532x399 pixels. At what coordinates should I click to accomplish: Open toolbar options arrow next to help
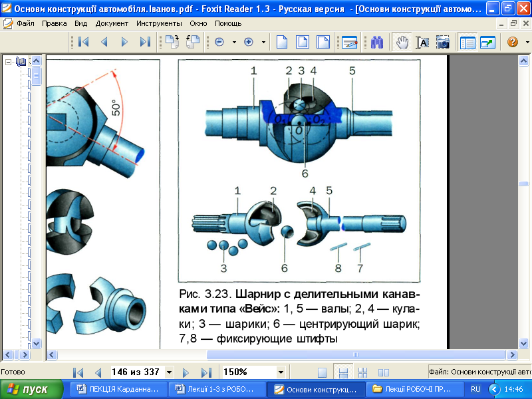click(x=527, y=43)
